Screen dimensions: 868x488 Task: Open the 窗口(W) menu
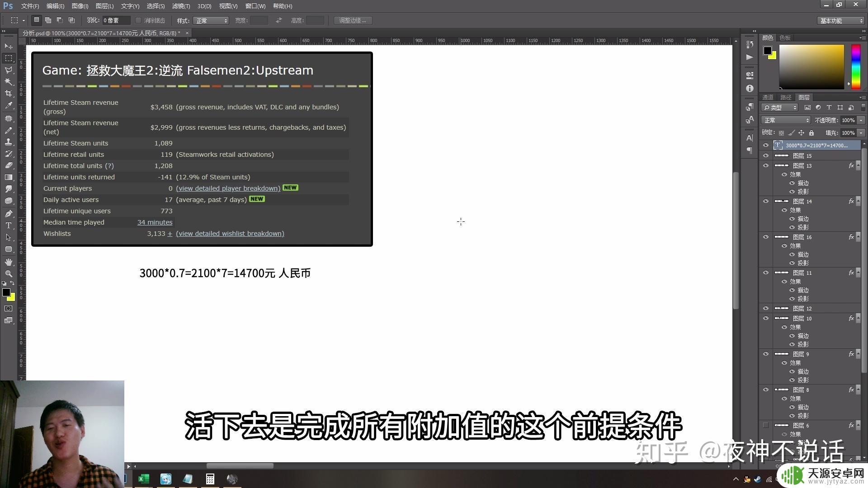[x=255, y=6]
